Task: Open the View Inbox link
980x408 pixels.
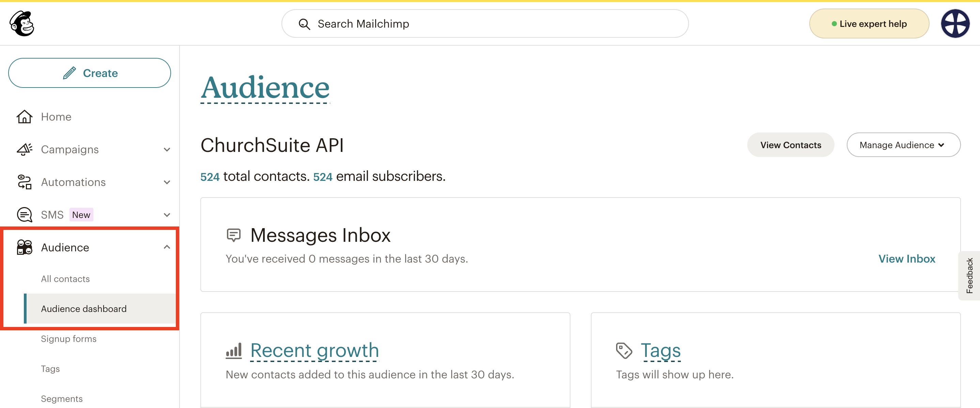Action: [x=907, y=259]
